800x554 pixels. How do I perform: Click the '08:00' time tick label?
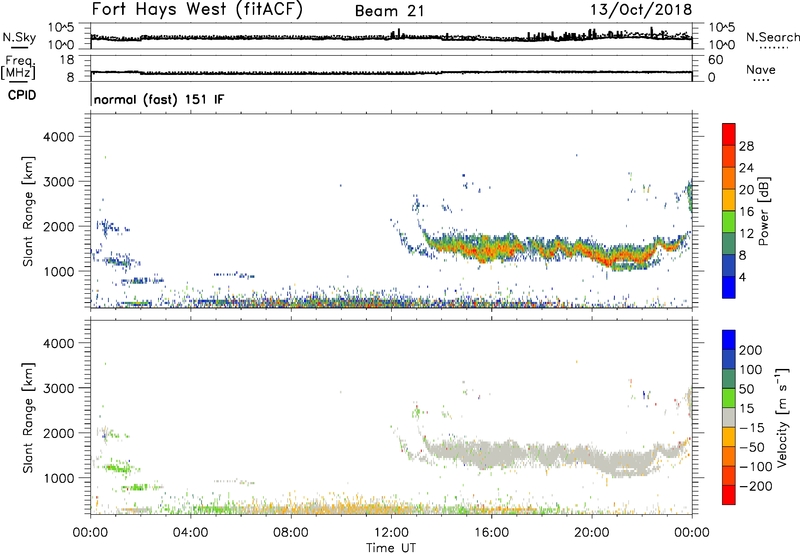[x=291, y=533]
